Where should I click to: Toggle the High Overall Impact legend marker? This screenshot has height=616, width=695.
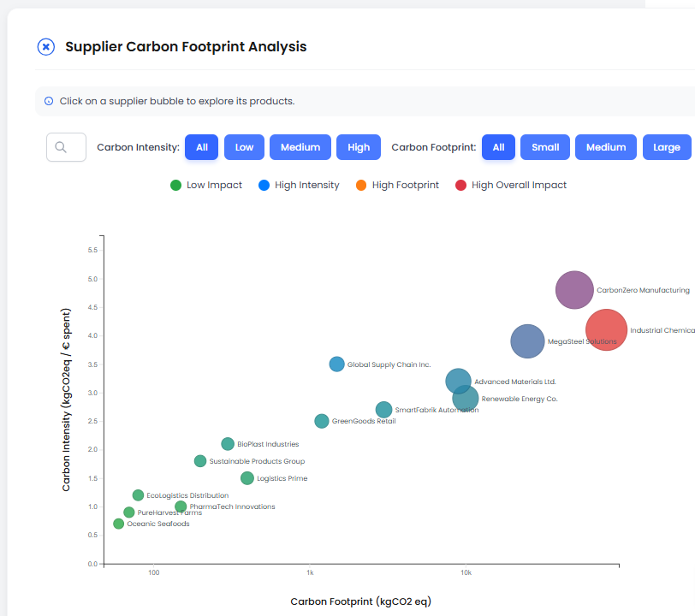pos(460,185)
